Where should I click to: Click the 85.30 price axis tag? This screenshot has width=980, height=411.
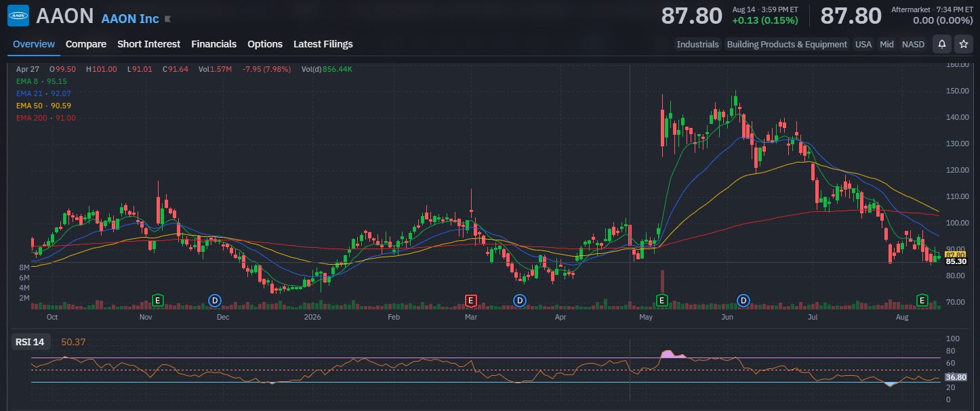956,261
